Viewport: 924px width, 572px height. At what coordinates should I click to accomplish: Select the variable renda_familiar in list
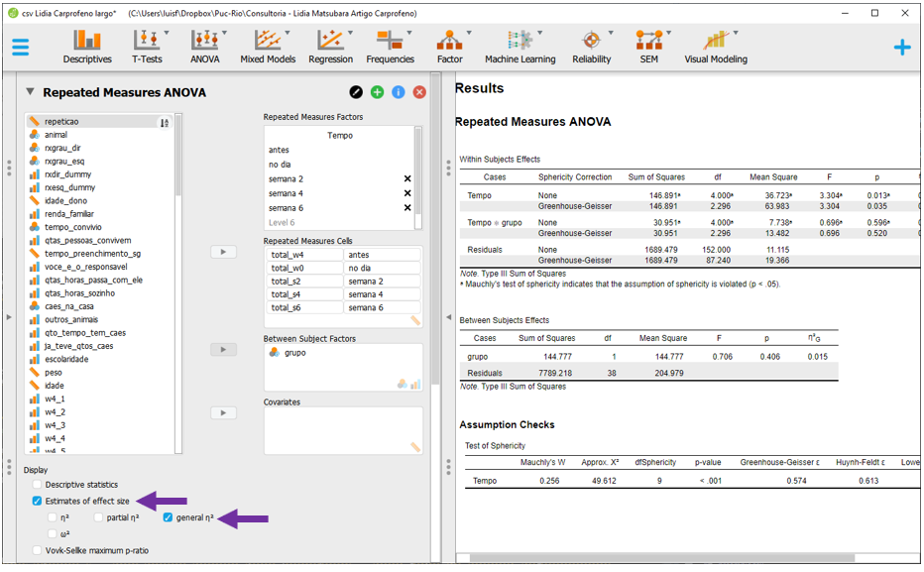68,213
